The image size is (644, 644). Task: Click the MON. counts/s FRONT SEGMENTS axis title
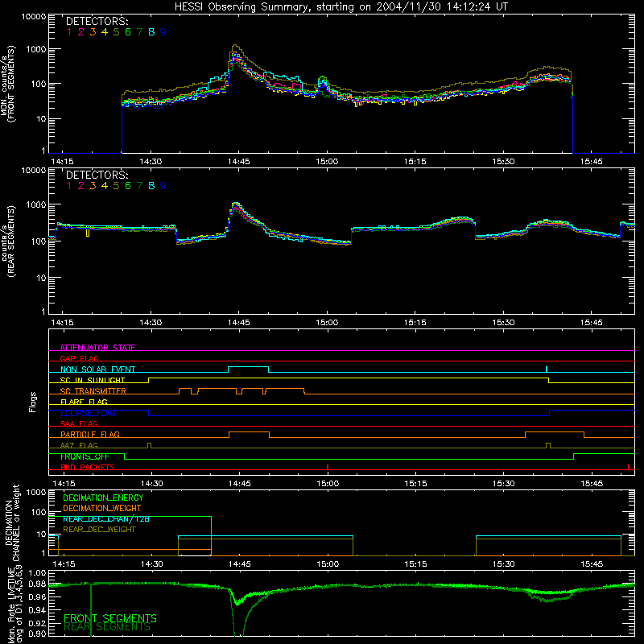click(9, 84)
